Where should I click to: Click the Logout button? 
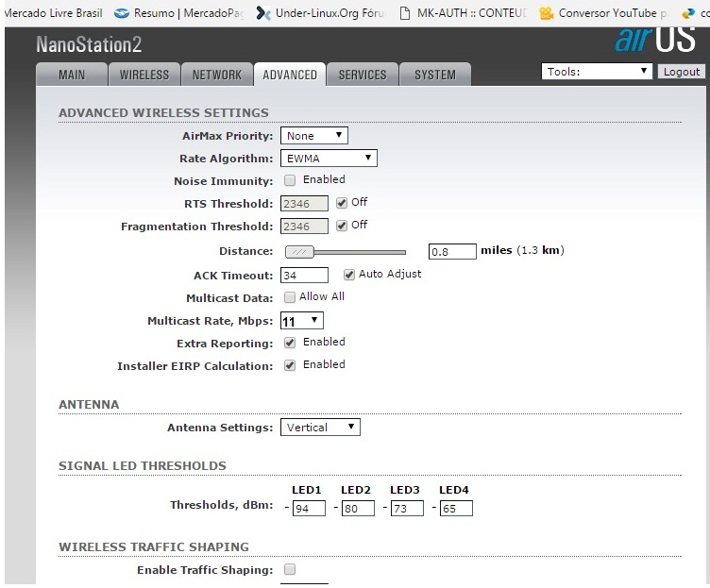682,72
